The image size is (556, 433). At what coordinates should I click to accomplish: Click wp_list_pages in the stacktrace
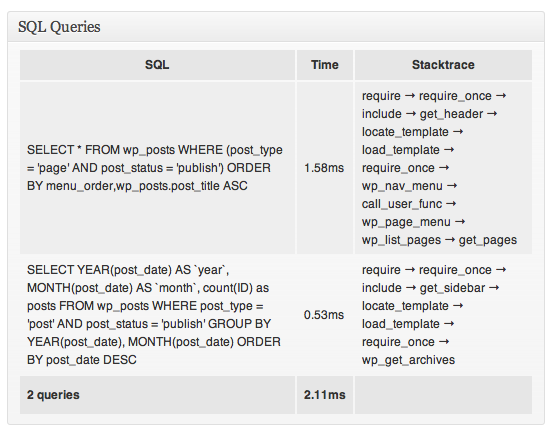tap(401, 240)
